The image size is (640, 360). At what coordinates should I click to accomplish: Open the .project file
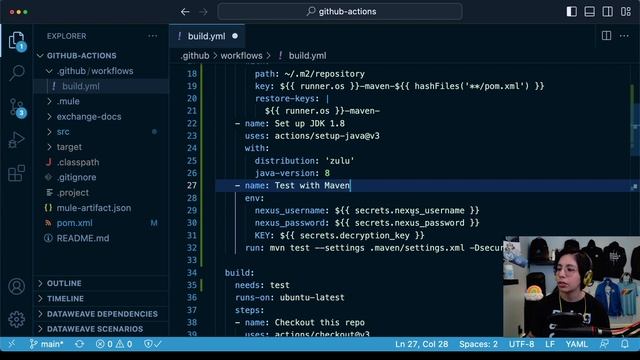(100, 193)
